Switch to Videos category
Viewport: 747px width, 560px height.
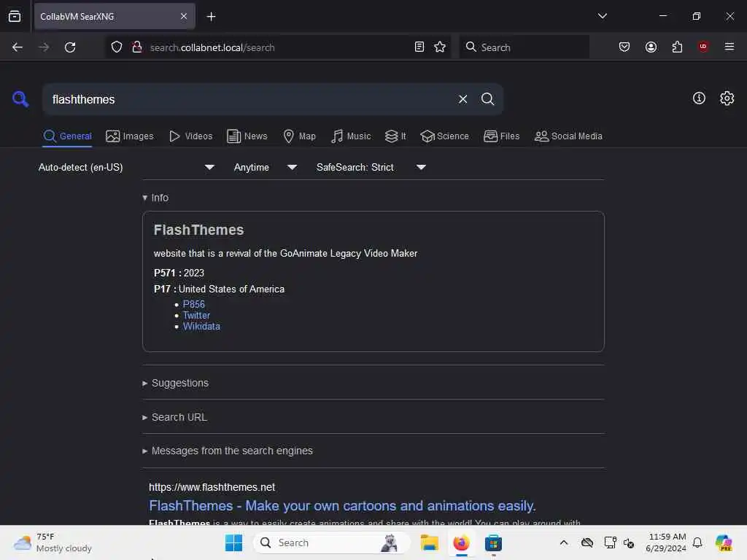191,136
